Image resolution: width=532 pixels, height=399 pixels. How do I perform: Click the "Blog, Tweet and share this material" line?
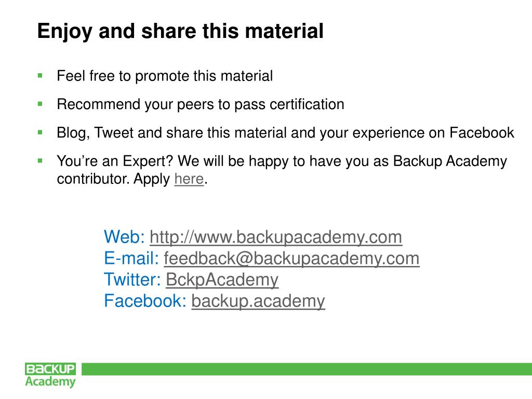tap(286, 133)
